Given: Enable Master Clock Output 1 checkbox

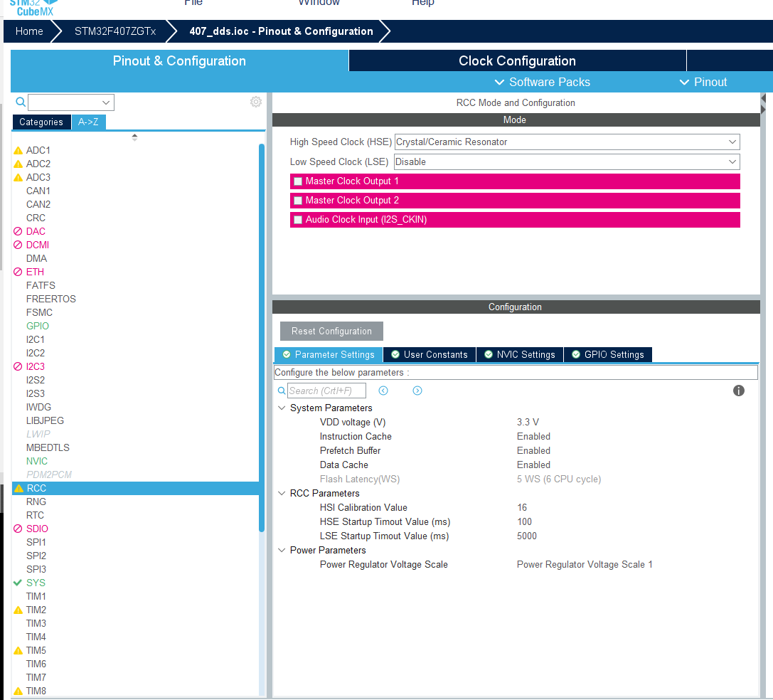Looking at the screenshot, I should pos(298,181).
